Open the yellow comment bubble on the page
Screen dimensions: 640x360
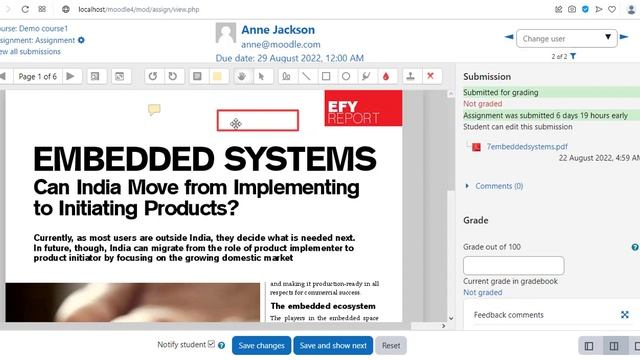pos(154,109)
